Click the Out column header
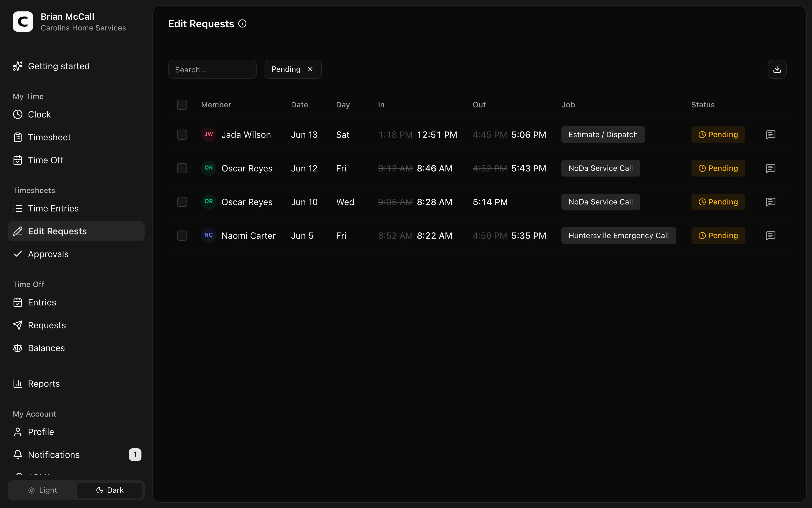812x508 pixels. pos(479,105)
